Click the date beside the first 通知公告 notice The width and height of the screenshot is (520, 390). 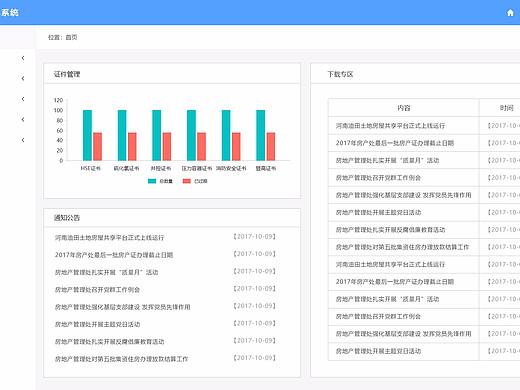coord(255,237)
